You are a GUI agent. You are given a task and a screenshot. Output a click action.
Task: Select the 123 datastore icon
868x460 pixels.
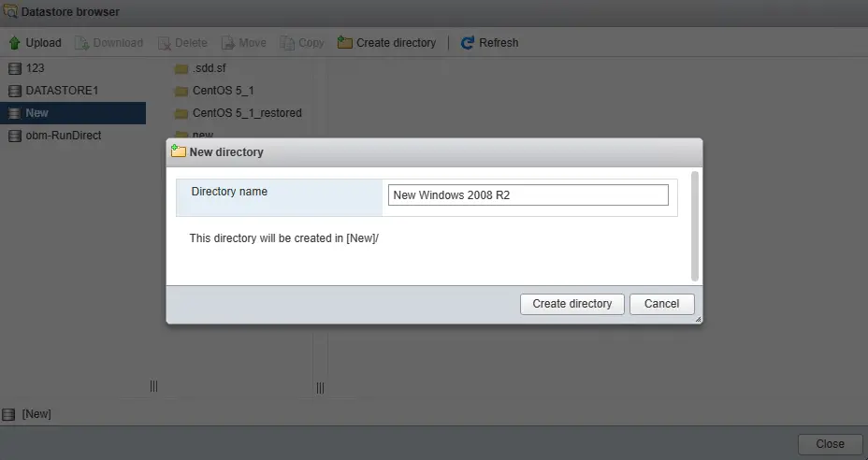point(15,68)
